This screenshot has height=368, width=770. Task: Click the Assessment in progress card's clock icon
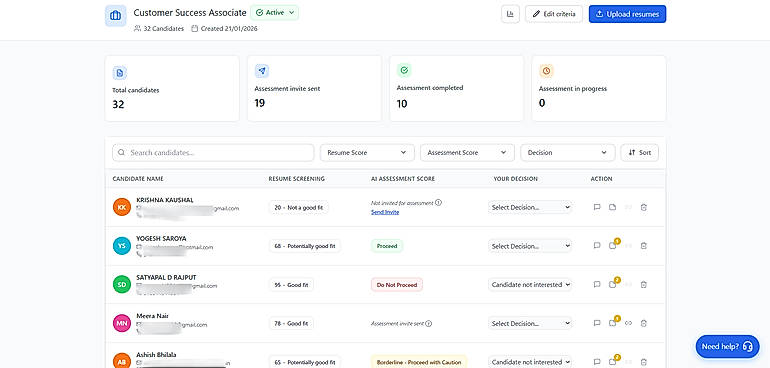546,71
